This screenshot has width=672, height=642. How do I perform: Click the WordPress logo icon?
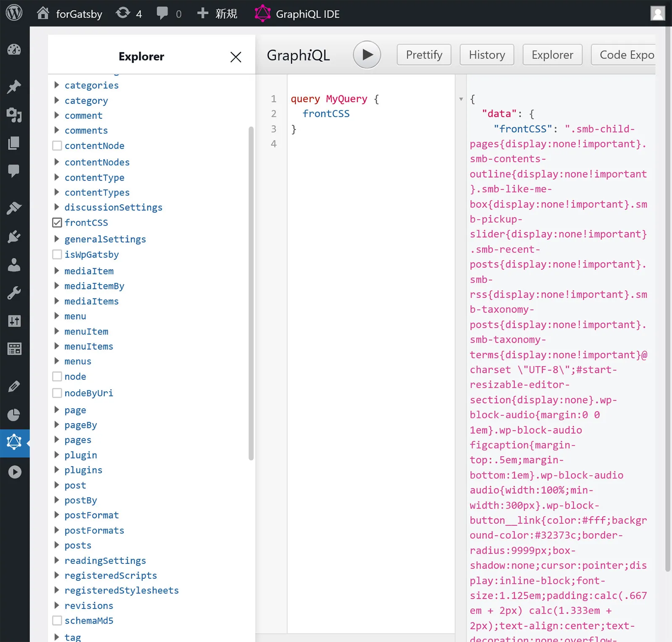point(14,13)
